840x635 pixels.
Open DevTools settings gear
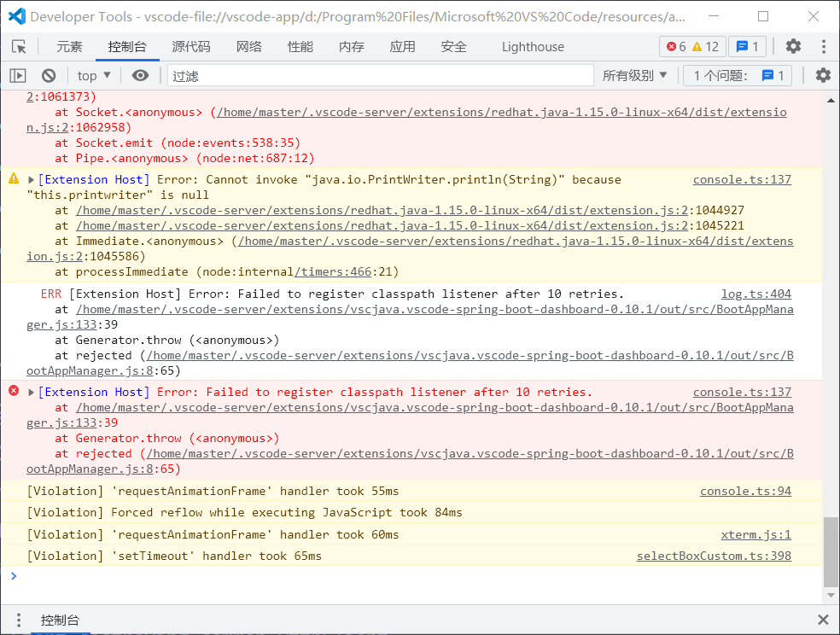[x=792, y=46]
